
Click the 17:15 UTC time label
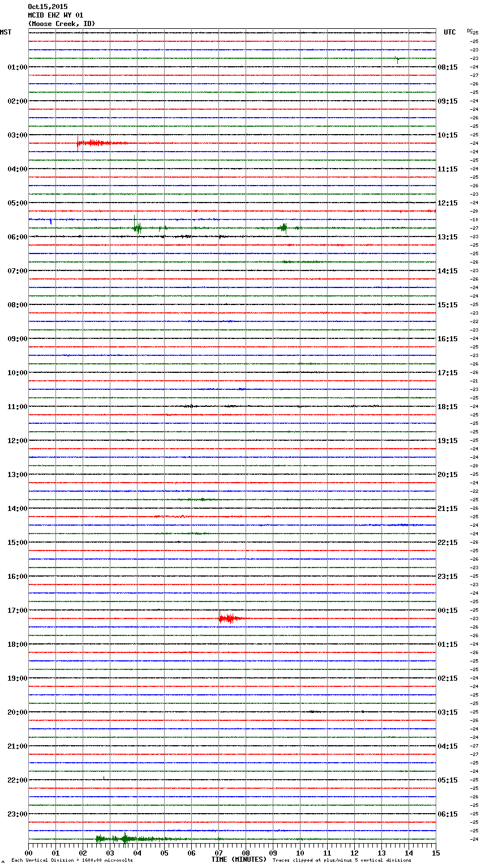click(448, 373)
